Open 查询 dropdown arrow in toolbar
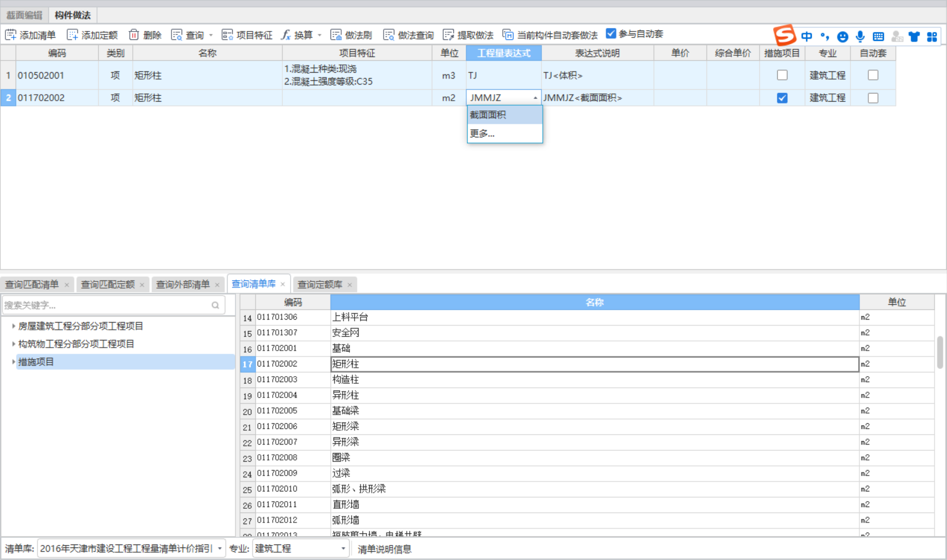 [211, 35]
